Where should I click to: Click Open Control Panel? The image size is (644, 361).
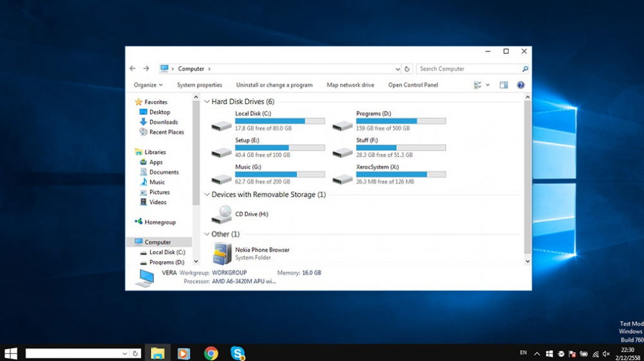pos(413,85)
